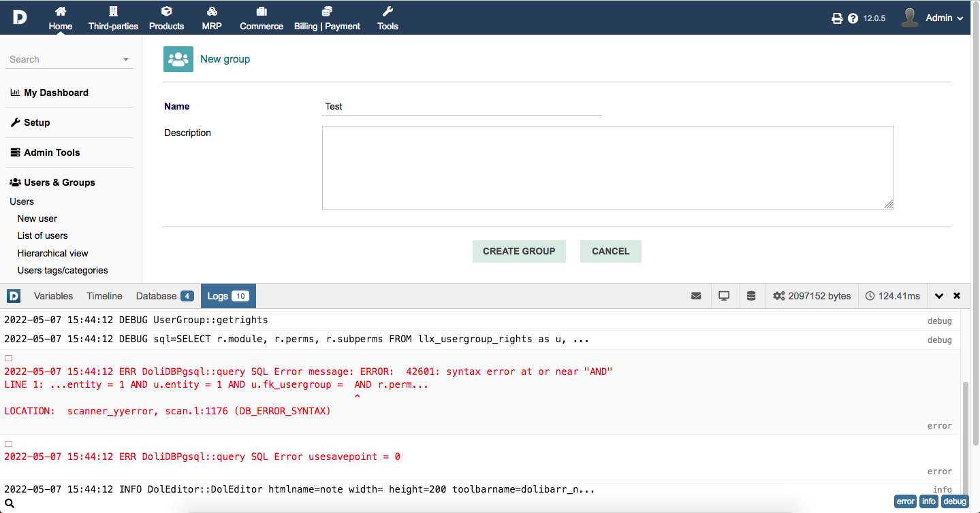Open List of users
980x513 pixels.
pyautogui.click(x=43, y=235)
